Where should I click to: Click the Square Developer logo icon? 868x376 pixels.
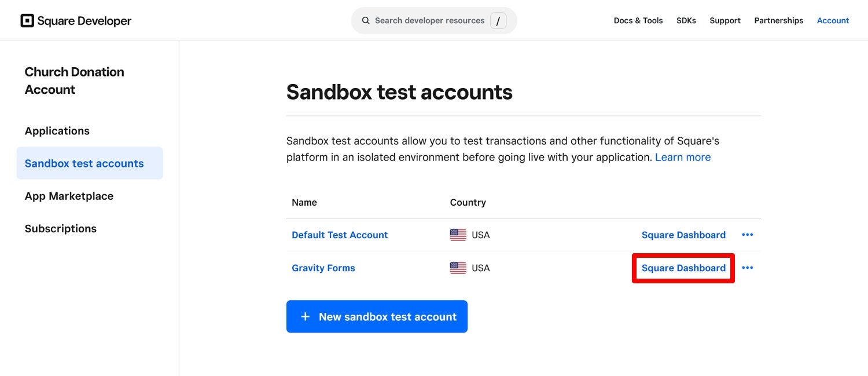coord(27,21)
